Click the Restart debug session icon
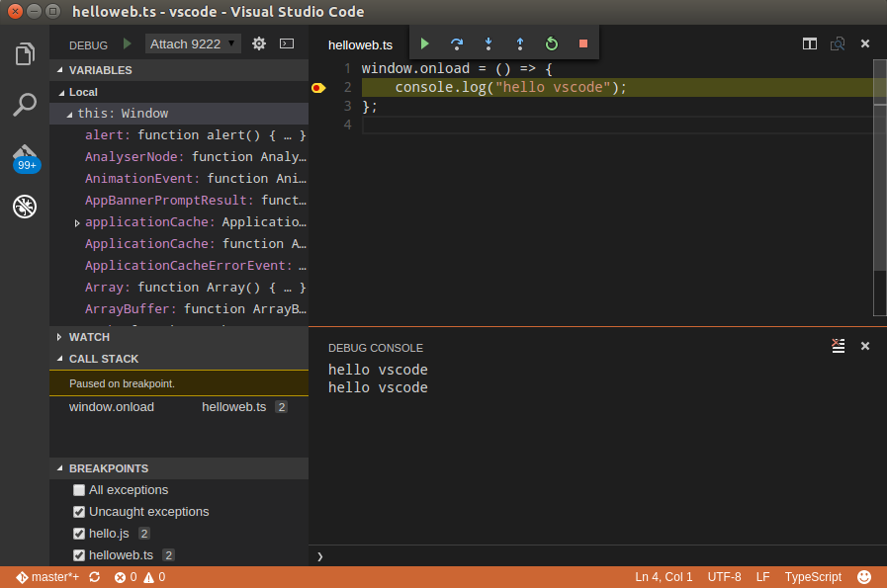The width and height of the screenshot is (887, 588). 552,43
